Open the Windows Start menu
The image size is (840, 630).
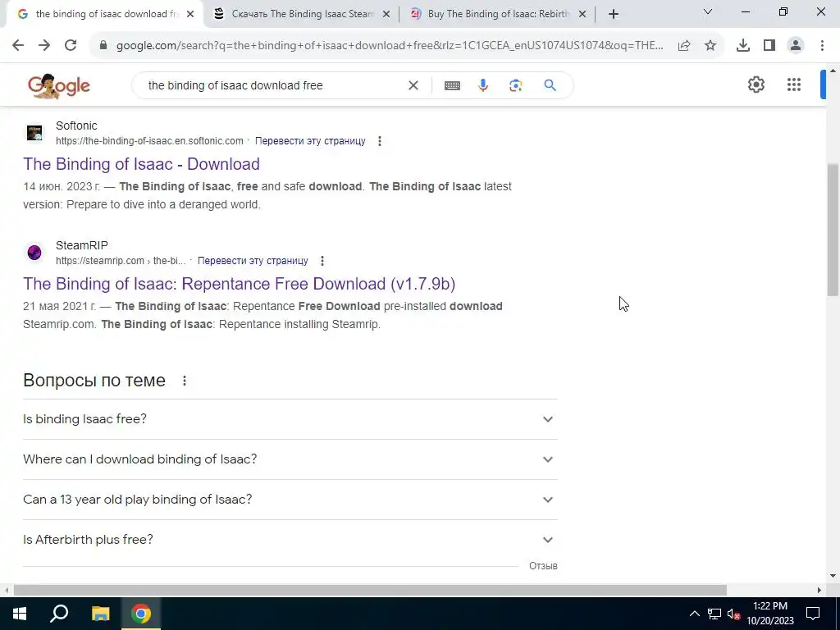[x=20, y=614]
